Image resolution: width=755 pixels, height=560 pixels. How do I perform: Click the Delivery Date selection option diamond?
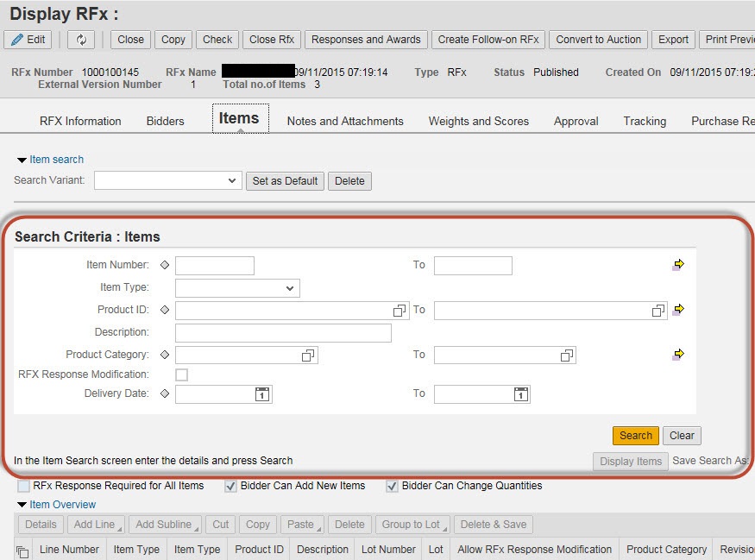click(x=165, y=393)
